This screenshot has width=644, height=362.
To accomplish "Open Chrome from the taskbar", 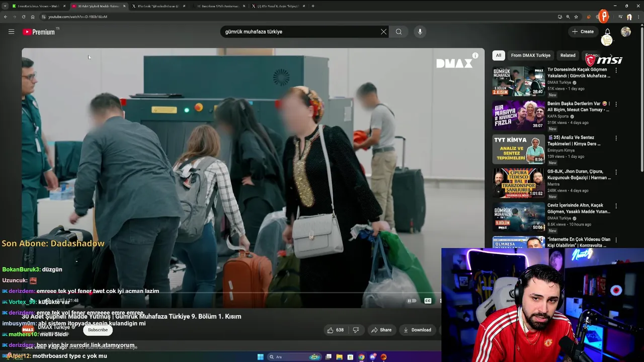I will [361, 357].
